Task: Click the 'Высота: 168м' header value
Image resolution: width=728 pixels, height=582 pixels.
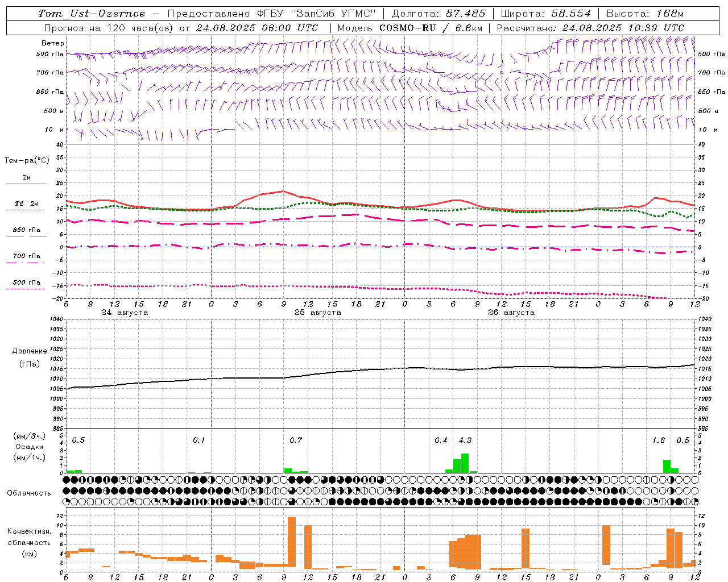Action: [645, 14]
